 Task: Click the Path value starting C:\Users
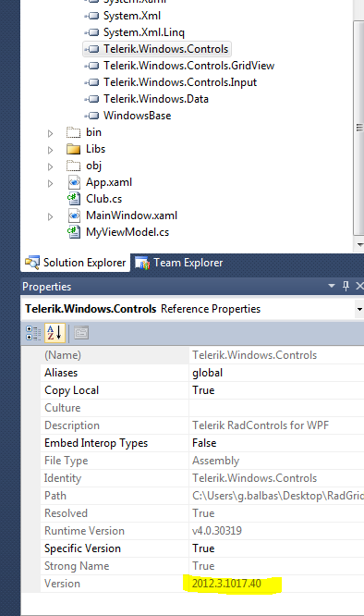[278, 496]
